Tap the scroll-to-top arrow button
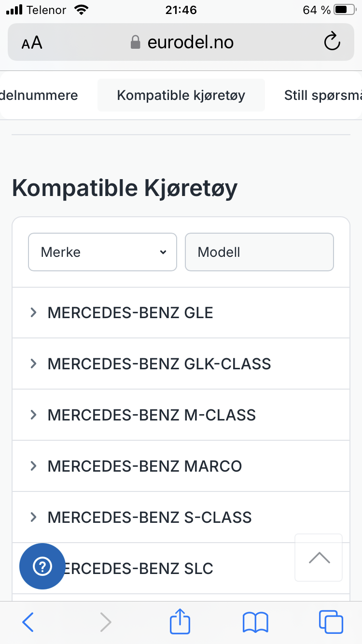 click(x=319, y=558)
